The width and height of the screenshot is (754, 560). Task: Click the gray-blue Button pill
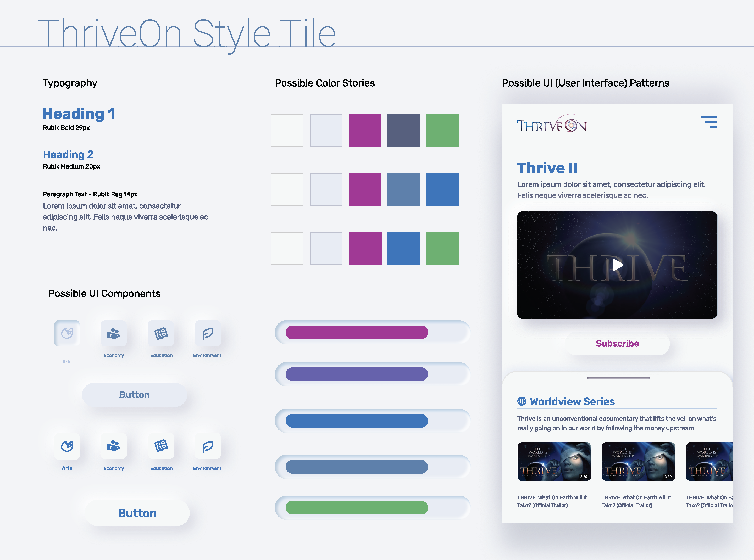134,395
